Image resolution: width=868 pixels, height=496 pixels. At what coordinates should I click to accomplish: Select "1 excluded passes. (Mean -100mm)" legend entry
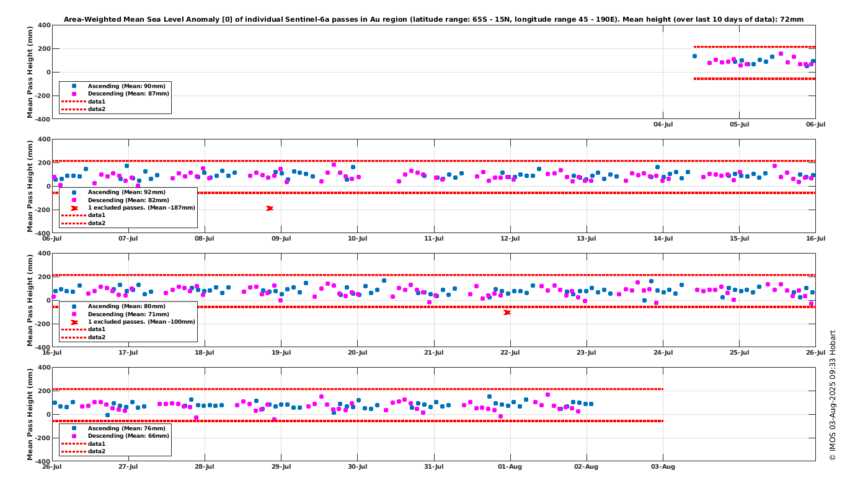click(x=128, y=322)
